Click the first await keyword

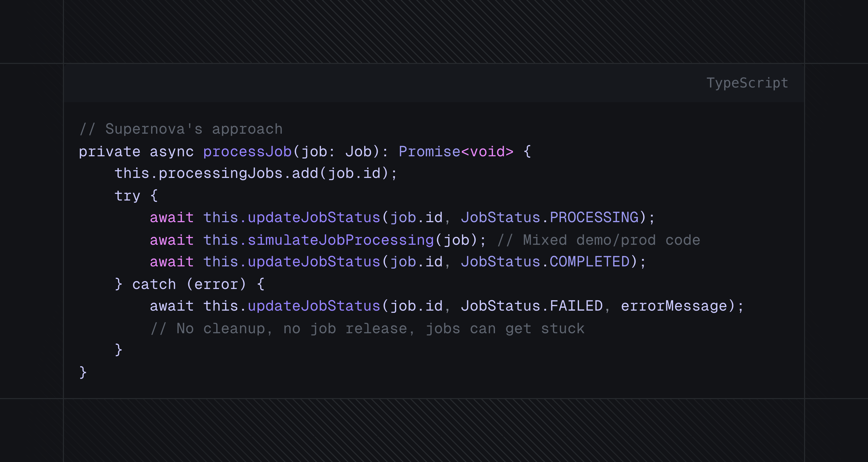pos(172,217)
